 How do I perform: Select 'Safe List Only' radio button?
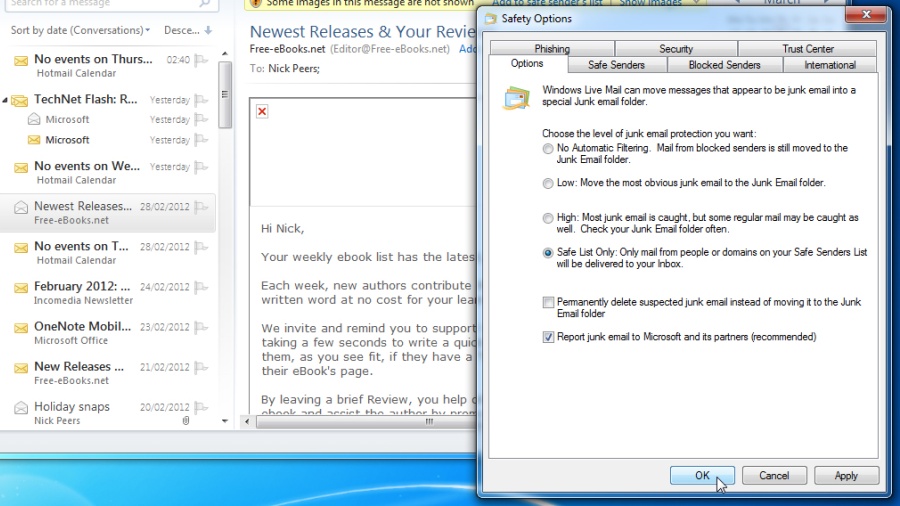[x=548, y=253]
